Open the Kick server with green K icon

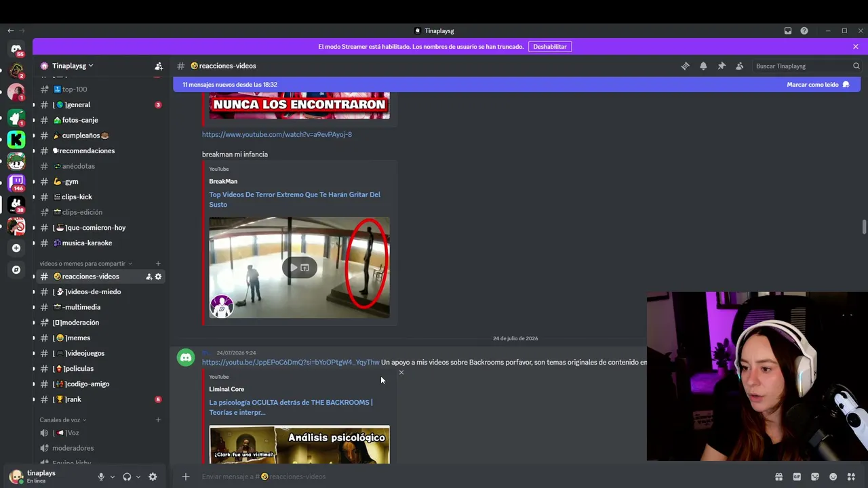tap(16, 140)
